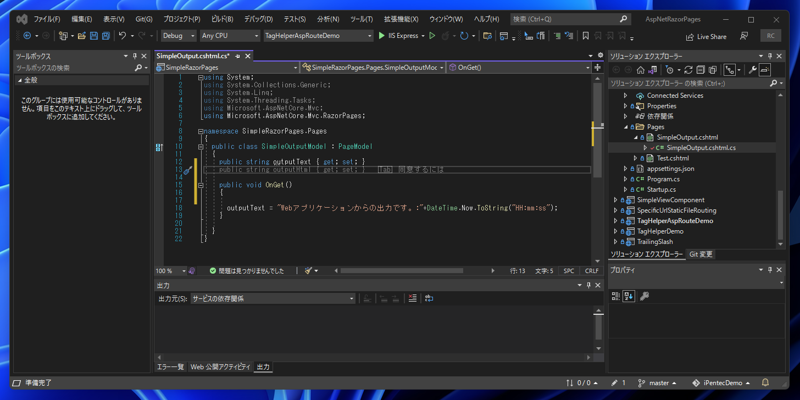Viewport: 800px width, 400px height.
Task: Open TagHelperAspRouteDemo startup project dropdown
Action: [318, 36]
